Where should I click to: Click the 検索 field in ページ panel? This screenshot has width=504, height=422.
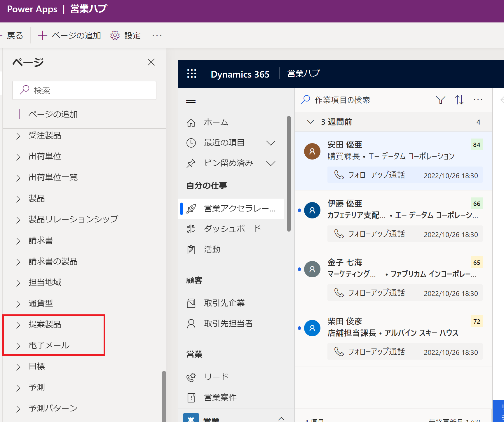[x=84, y=90]
